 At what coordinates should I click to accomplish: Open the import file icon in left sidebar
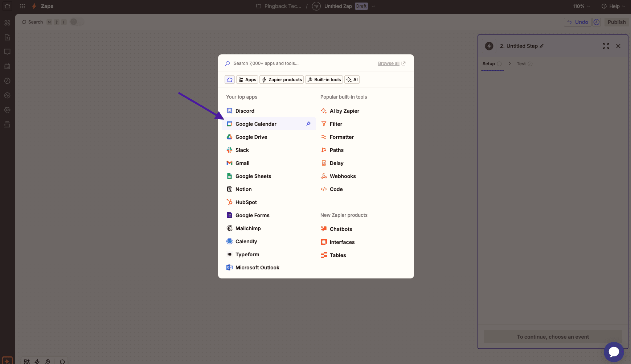(7, 37)
